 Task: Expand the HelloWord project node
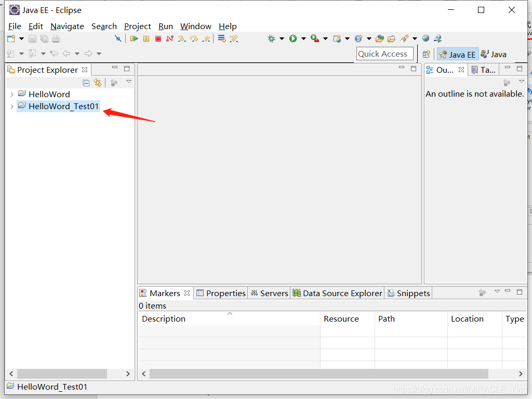[12, 95]
